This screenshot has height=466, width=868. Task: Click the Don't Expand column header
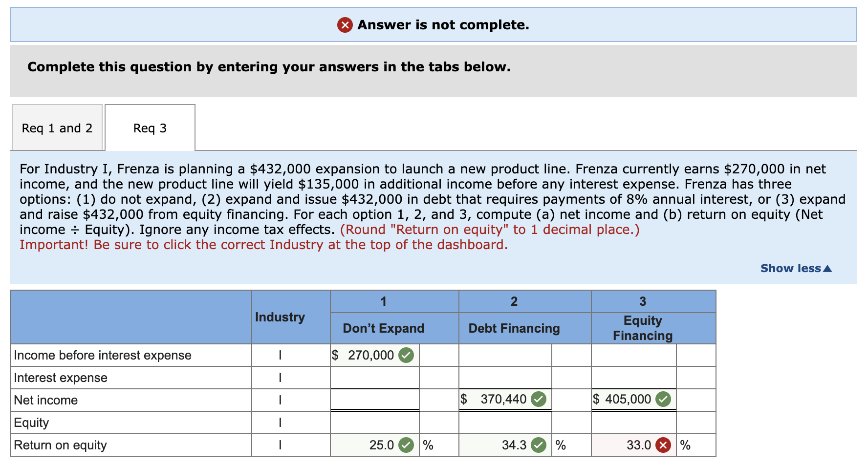[x=383, y=328]
